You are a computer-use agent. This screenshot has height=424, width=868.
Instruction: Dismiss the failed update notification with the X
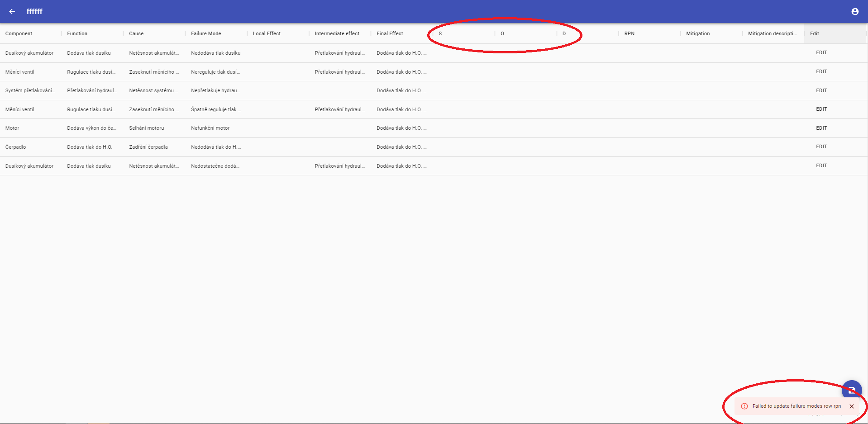[852, 406]
